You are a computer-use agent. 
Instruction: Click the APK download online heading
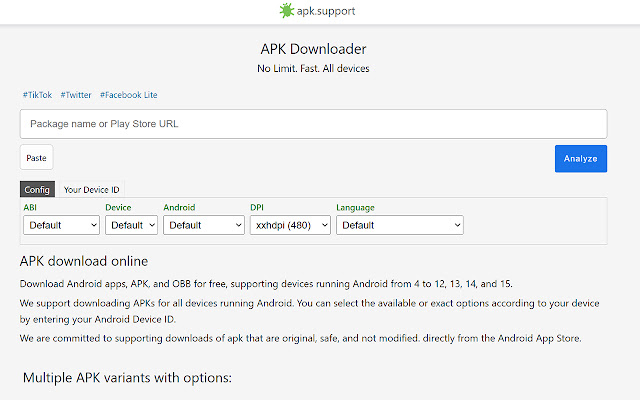pyautogui.click(x=84, y=261)
